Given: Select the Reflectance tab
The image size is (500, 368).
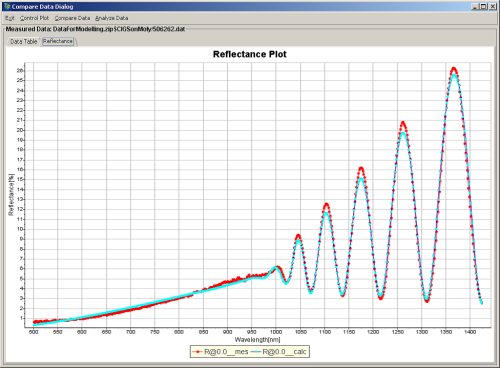Looking at the screenshot, I should pos(58,41).
